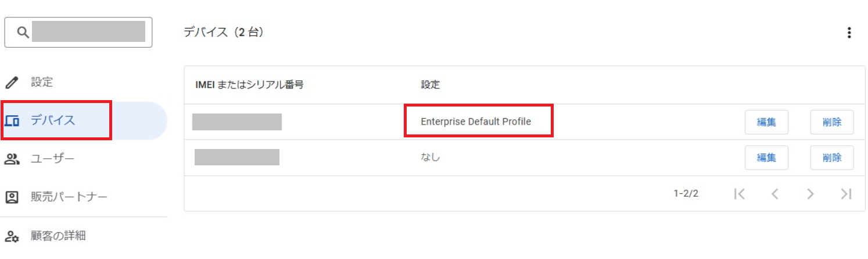
Task: Click the customer details gear icon
Action: point(12,236)
